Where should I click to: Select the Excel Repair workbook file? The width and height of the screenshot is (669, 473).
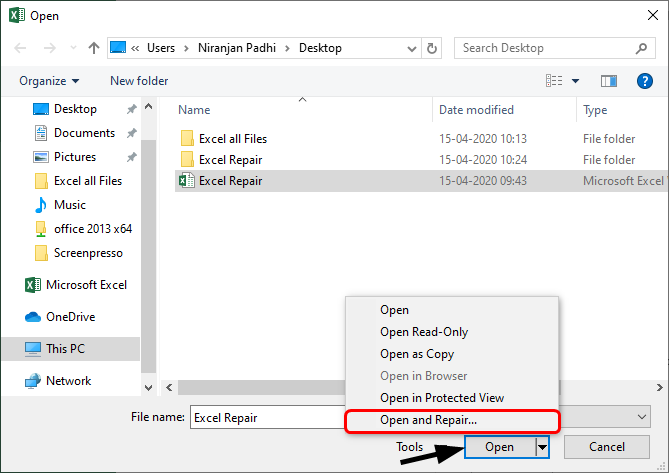coord(420,181)
